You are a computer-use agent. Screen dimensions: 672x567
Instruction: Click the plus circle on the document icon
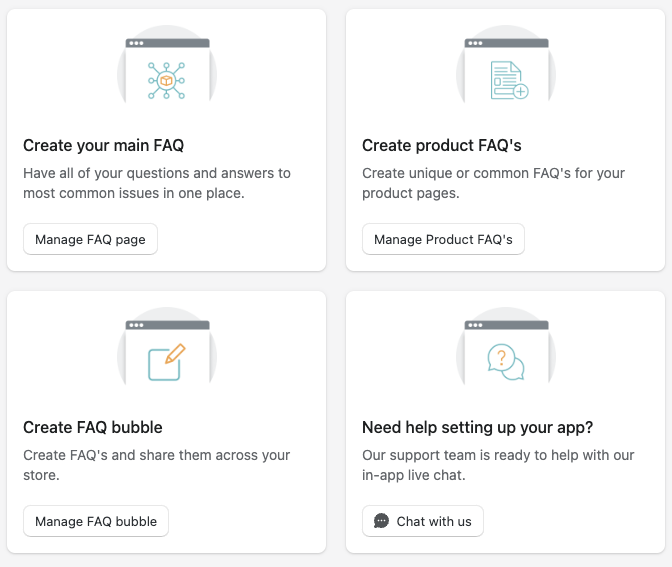tap(521, 91)
